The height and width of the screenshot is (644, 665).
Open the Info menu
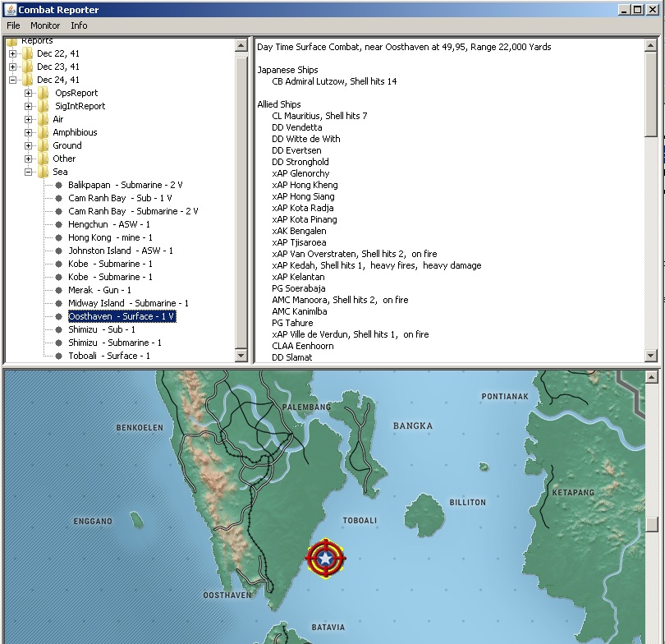coord(79,25)
